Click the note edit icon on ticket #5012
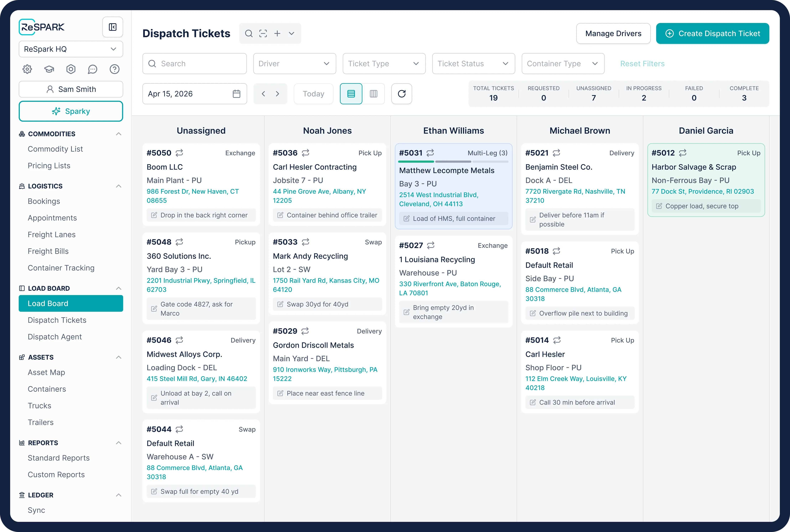Viewport: 790px width, 532px height. 659,206
